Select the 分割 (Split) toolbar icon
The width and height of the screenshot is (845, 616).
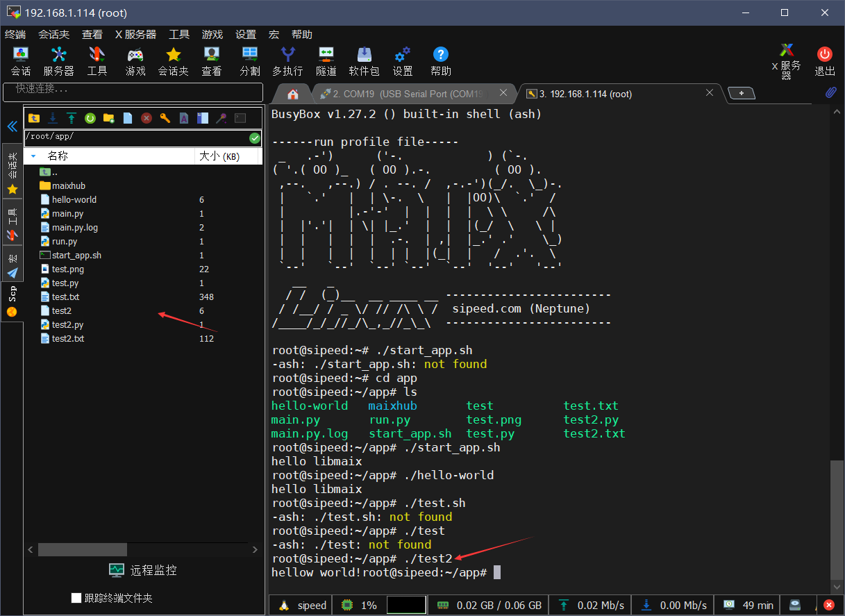pos(250,61)
